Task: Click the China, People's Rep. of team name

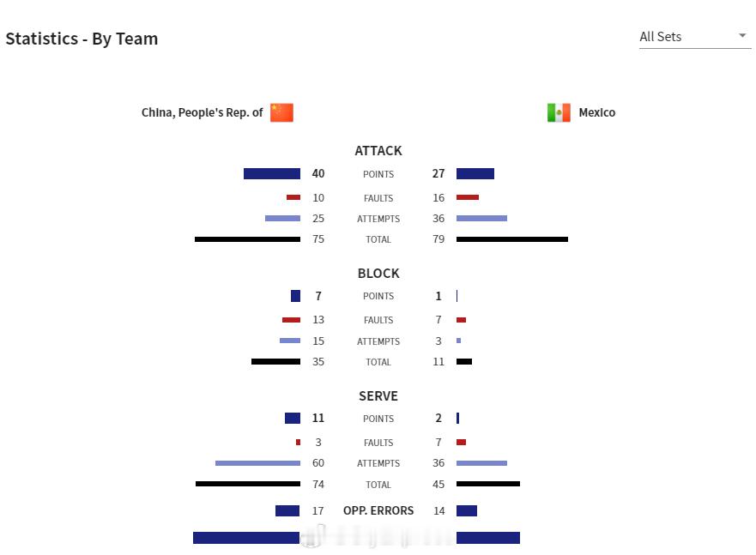Action: click(202, 112)
